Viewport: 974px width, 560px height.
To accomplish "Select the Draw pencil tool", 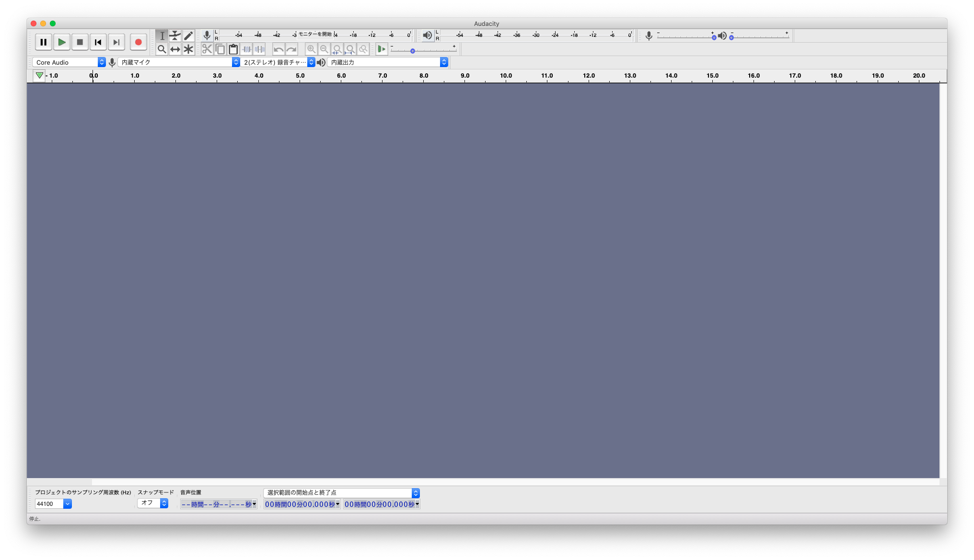I will [188, 35].
